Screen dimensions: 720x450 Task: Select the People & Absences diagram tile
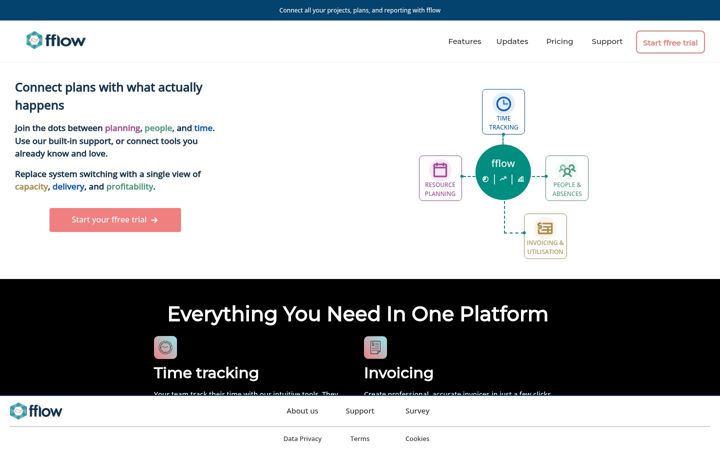click(567, 178)
